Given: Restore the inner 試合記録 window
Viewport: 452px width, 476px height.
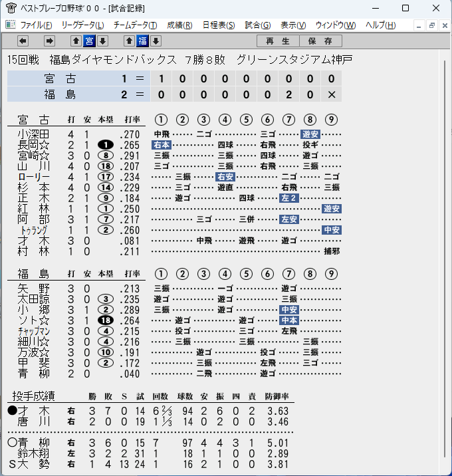Looking at the screenshot, I should [432, 25].
